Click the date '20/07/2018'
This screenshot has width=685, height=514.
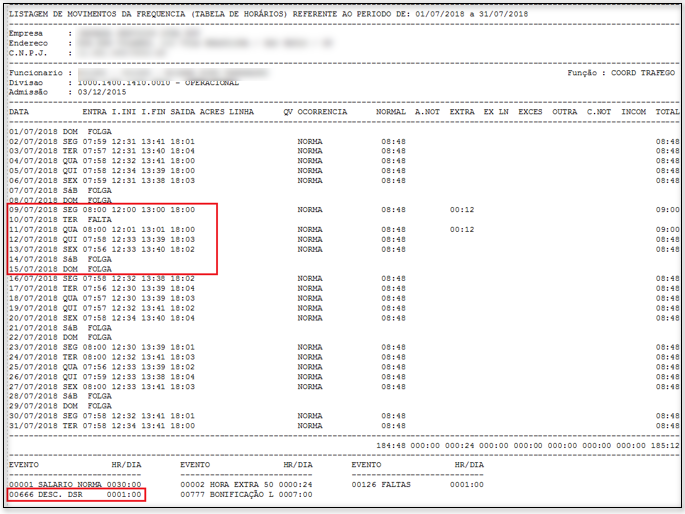coord(33,318)
